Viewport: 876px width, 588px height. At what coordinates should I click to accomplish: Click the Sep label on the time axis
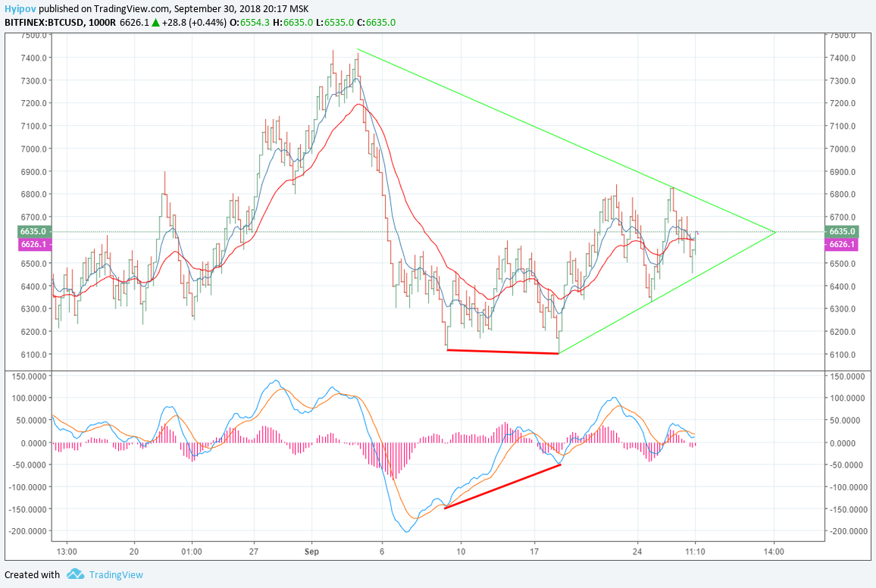point(311,552)
